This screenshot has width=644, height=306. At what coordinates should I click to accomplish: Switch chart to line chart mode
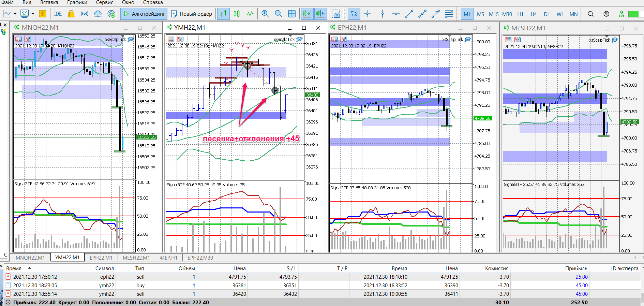[250, 14]
